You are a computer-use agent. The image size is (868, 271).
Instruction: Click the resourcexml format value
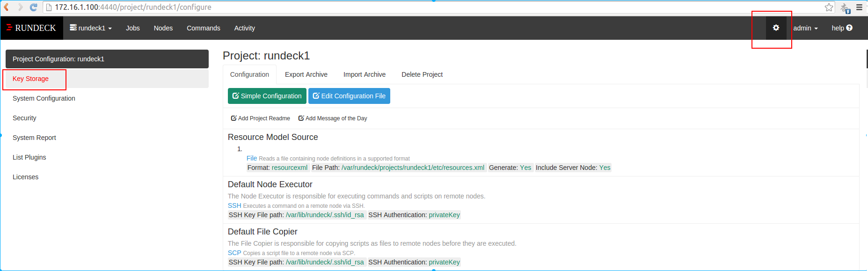(x=290, y=168)
